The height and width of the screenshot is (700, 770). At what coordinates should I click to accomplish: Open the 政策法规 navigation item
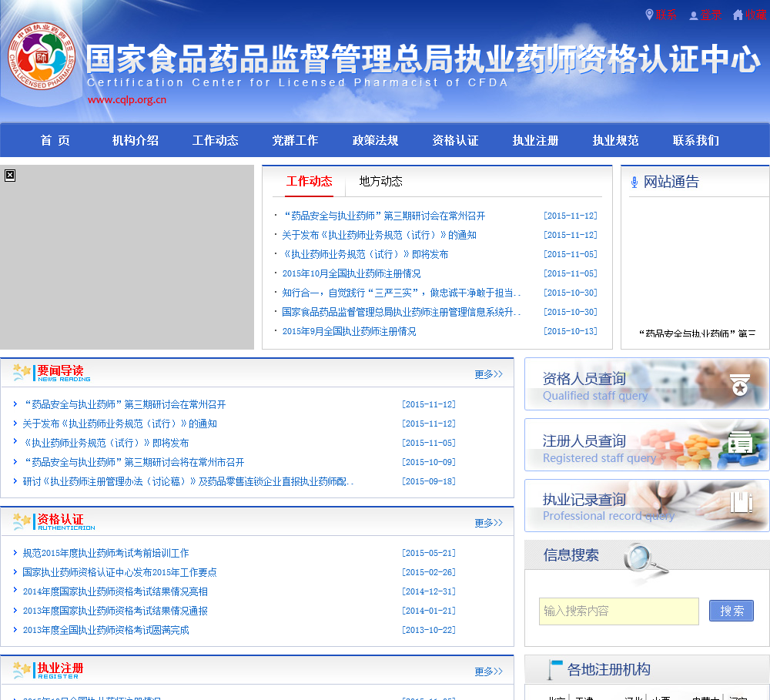(375, 140)
